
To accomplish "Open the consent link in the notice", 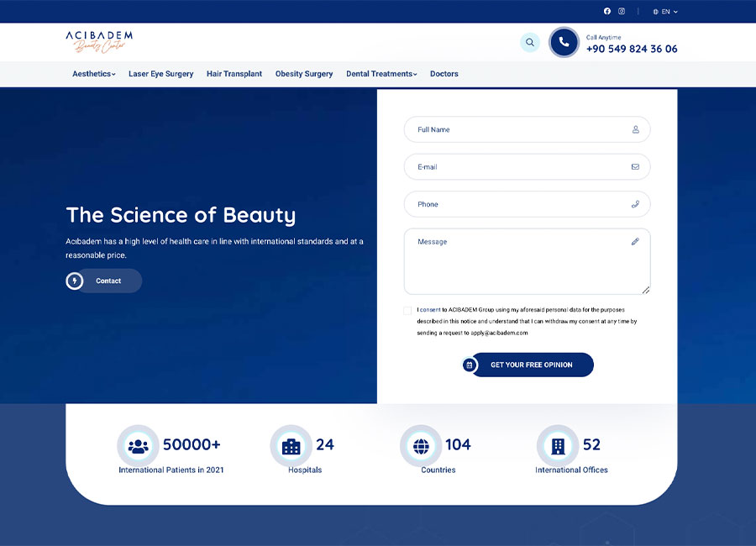I will click(x=430, y=310).
